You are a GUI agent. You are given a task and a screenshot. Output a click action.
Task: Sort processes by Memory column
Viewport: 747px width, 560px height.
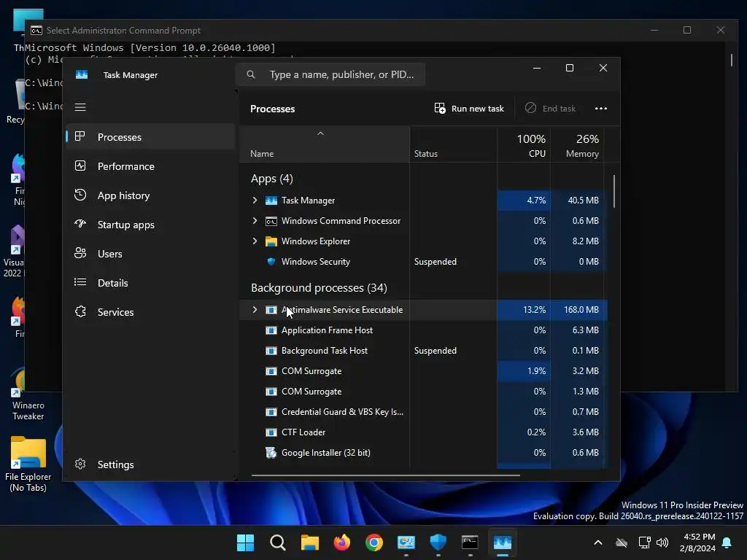(x=577, y=145)
